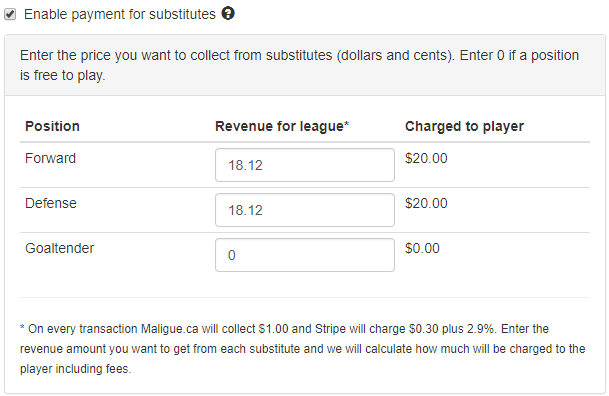Click the $0.00 charge for Goaltender
This screenshot has height=396, width=609.
[x=422, y=248]
